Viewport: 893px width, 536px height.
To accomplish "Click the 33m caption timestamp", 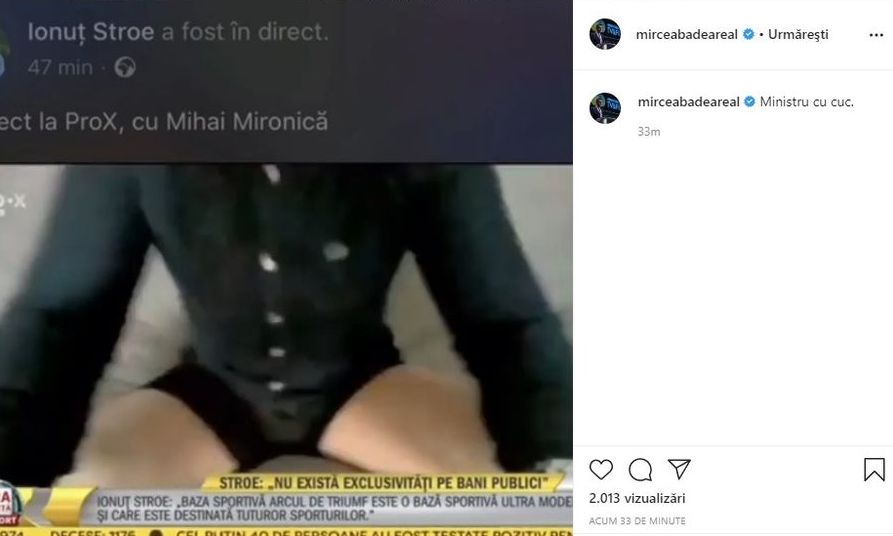I will point(649,132).
